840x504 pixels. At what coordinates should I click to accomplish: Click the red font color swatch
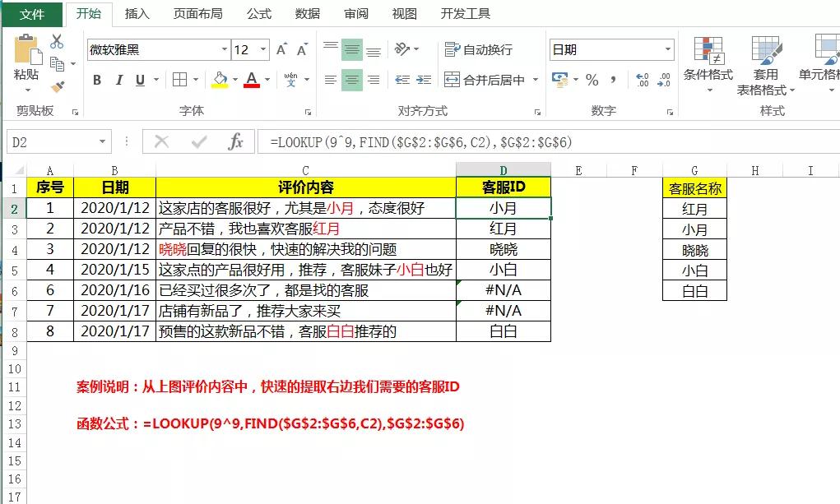251,85
